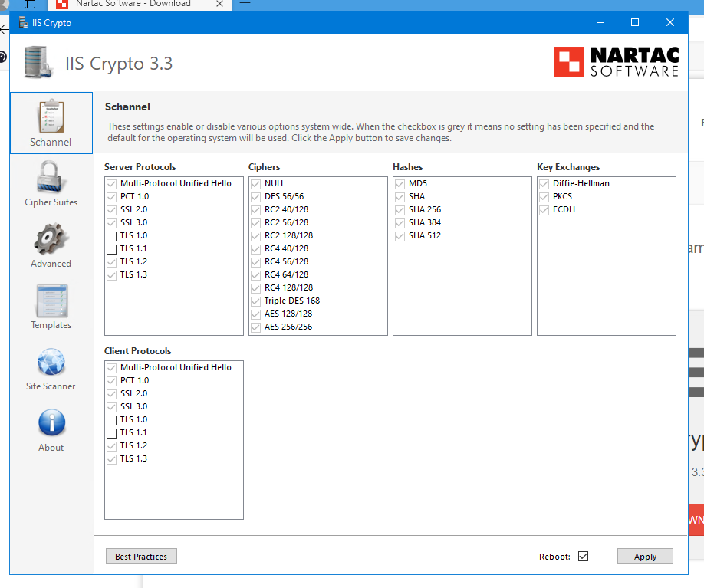Open the Templates section
The width and height of the screenshot is (704, 588).
pyautogui.click(x=51, y=307)
